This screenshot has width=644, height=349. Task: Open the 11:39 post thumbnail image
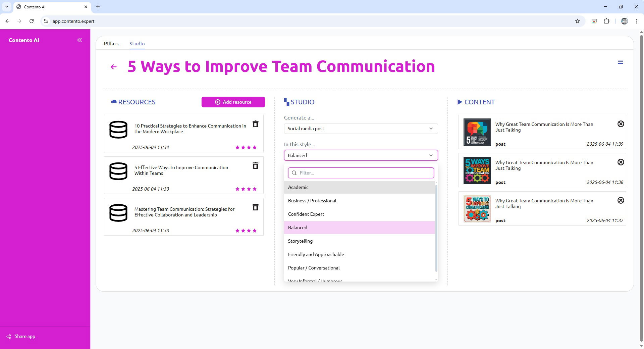(477, 132)
